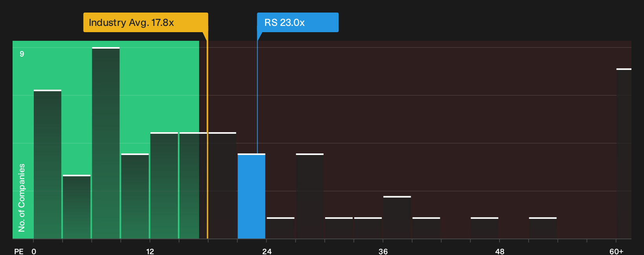This screenshot has height=255, width=644.
Task: Click the "PE" axis label
Action: (x=19, y=251)
